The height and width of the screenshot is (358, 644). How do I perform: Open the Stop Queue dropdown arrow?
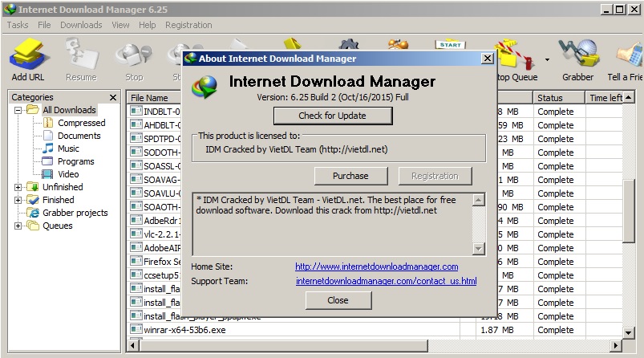[548, 60]
